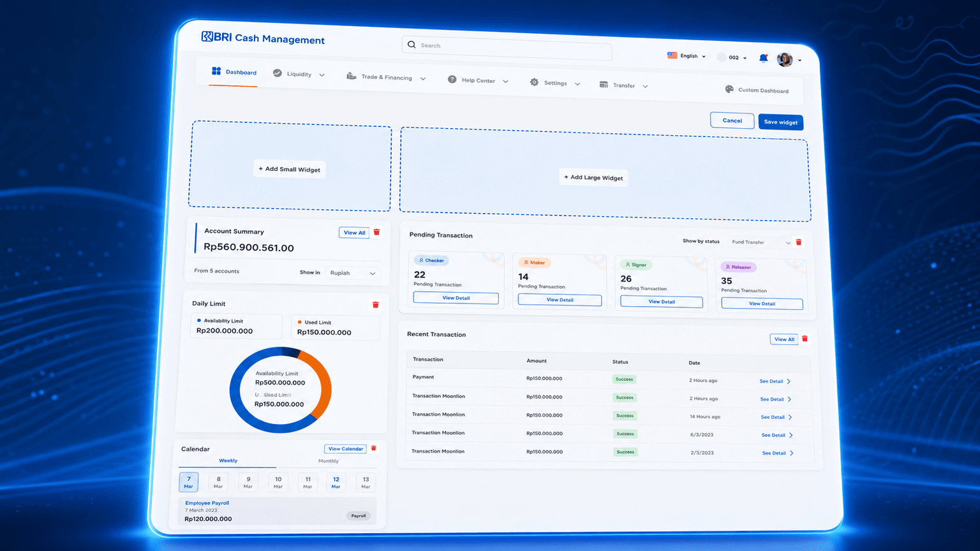Image resolution: width=980 pixels, height=551 pixels.
Task: View Detail for Signer pending transactions
Action: tap(662, 302)
